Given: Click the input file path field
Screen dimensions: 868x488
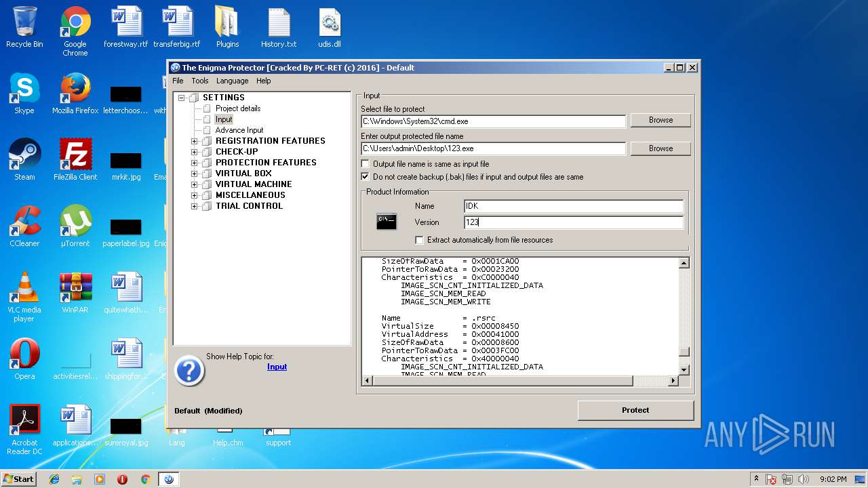Looking at the screenshot, I should [x=493, y=121].
